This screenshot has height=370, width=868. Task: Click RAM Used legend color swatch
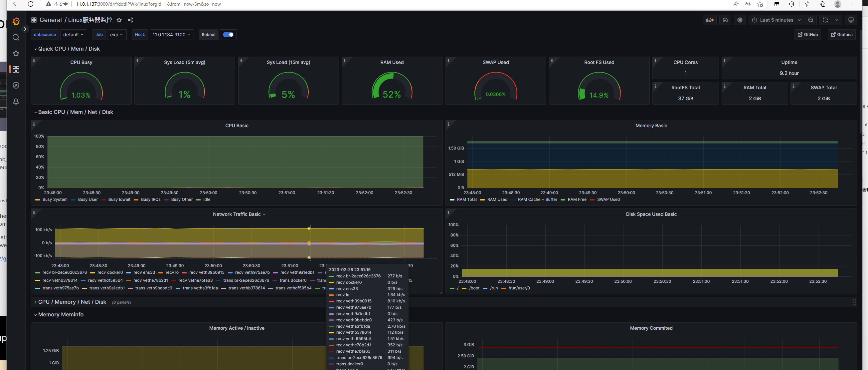coord(482,200)
